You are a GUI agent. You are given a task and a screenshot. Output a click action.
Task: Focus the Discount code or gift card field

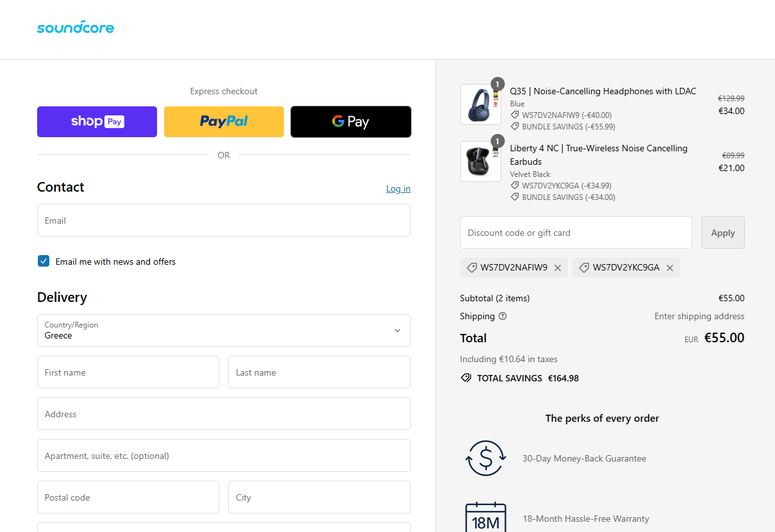576,232
